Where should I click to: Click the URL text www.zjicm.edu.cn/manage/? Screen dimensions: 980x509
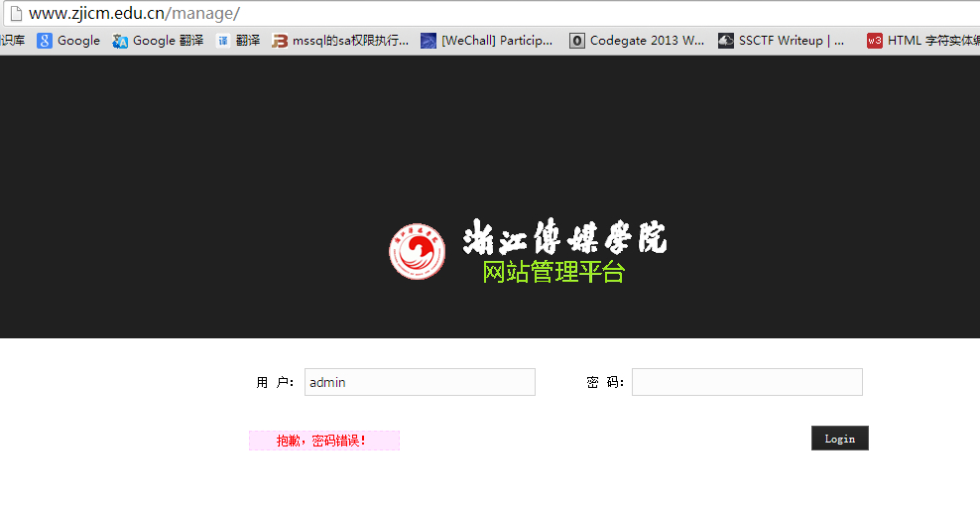coord(134,13)
